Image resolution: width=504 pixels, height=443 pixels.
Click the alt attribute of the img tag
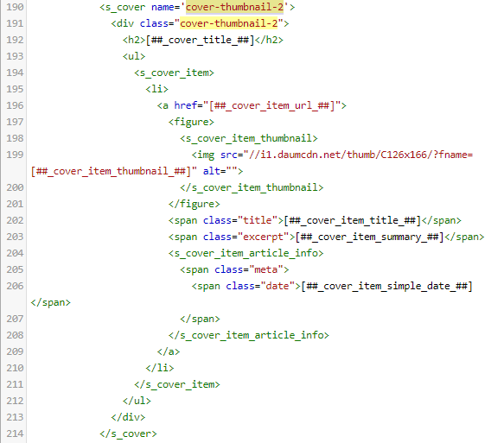click(x=211, y=171)
